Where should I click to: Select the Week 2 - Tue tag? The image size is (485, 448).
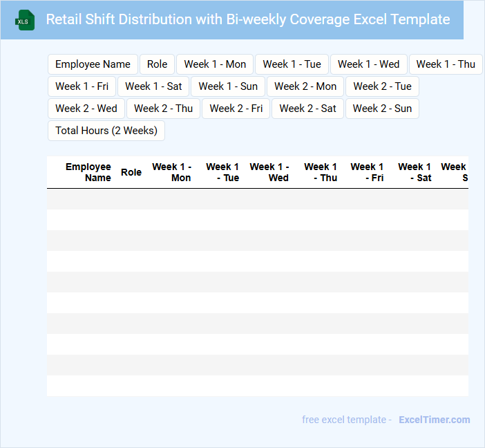(382, 86)
